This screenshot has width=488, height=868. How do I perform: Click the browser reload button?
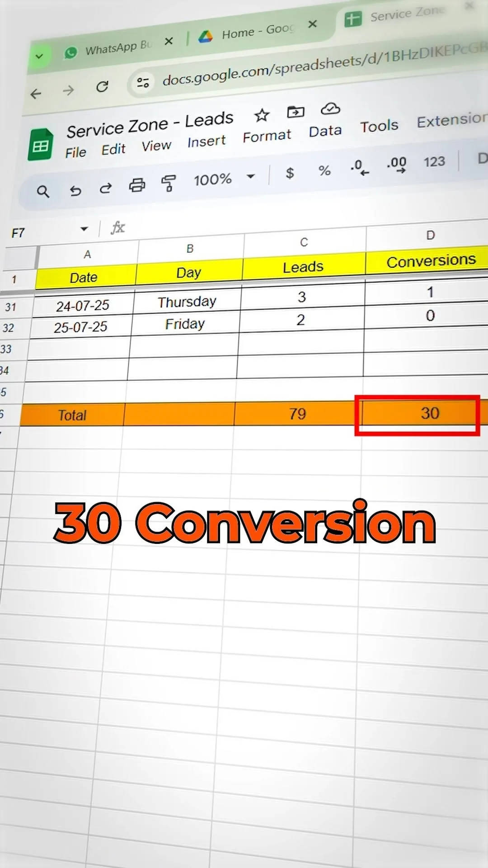coord(103,86)
